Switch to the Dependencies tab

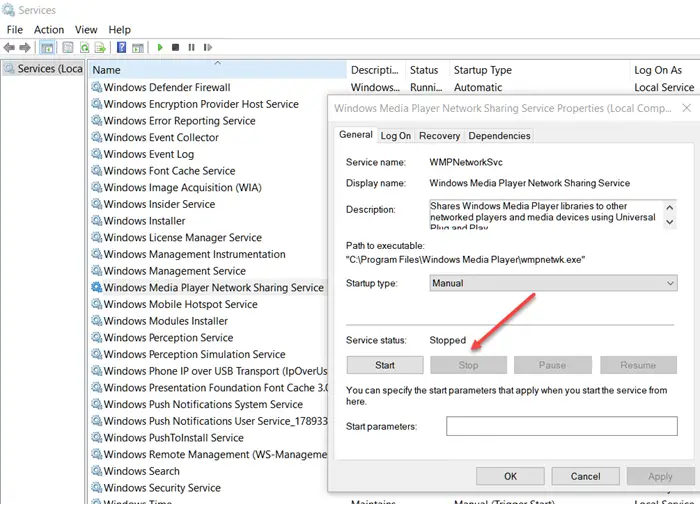(499, 136)
